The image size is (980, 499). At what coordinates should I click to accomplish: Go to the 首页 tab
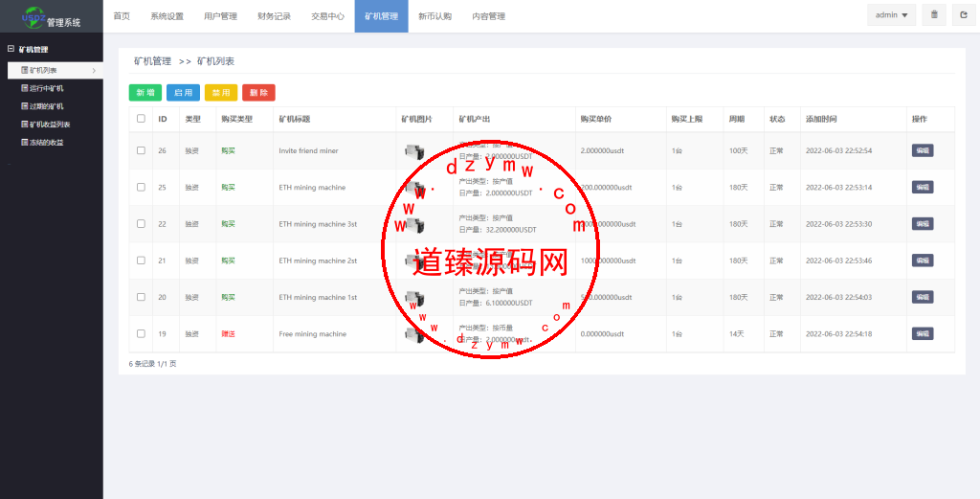pyautogui.click(x=122, y=16)
